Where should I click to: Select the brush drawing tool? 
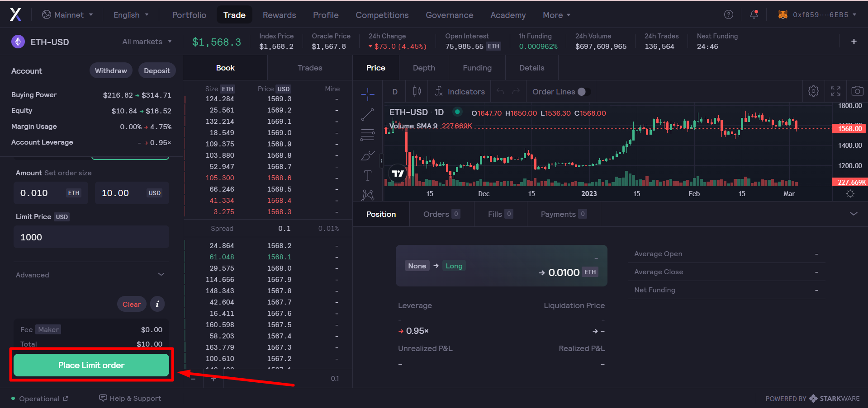368,155
